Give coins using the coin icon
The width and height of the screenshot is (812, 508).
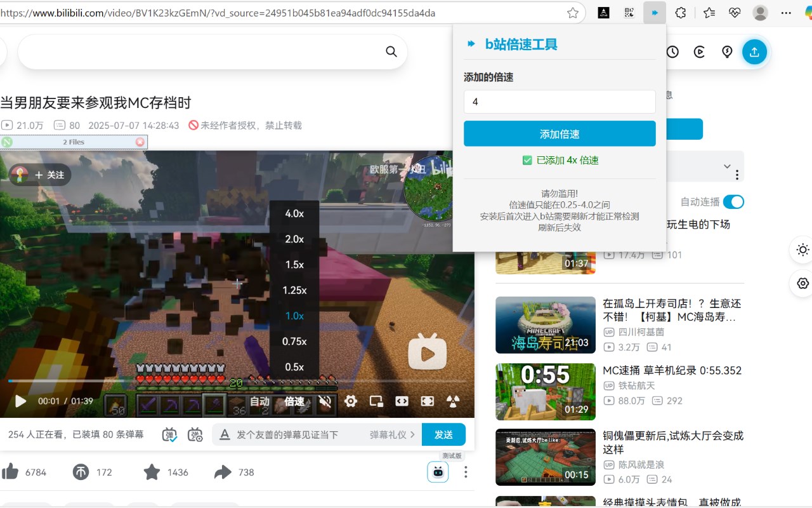coord(81,472)
